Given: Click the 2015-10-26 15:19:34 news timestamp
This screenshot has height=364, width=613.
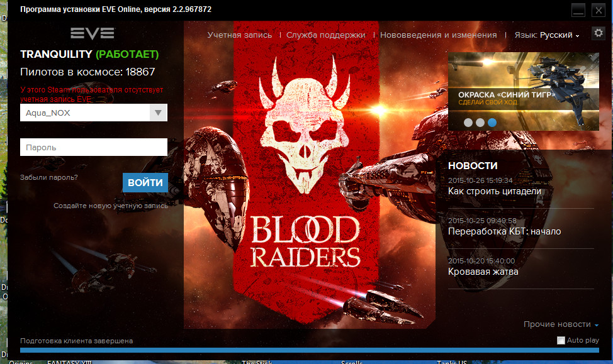Looking at the screenshot, I should [x=480, y=180].
